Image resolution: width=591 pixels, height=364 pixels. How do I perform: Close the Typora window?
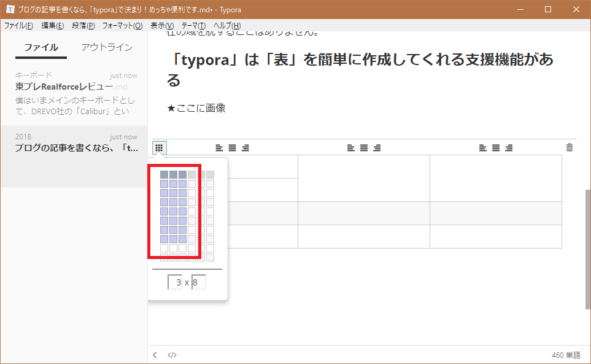click(576, 9)
